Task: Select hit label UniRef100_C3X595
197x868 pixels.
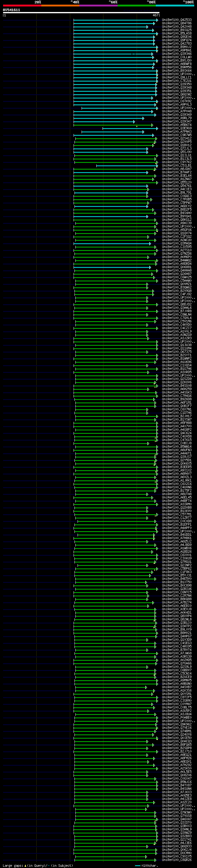Action: pyautogui.click(x=176, y=247)
